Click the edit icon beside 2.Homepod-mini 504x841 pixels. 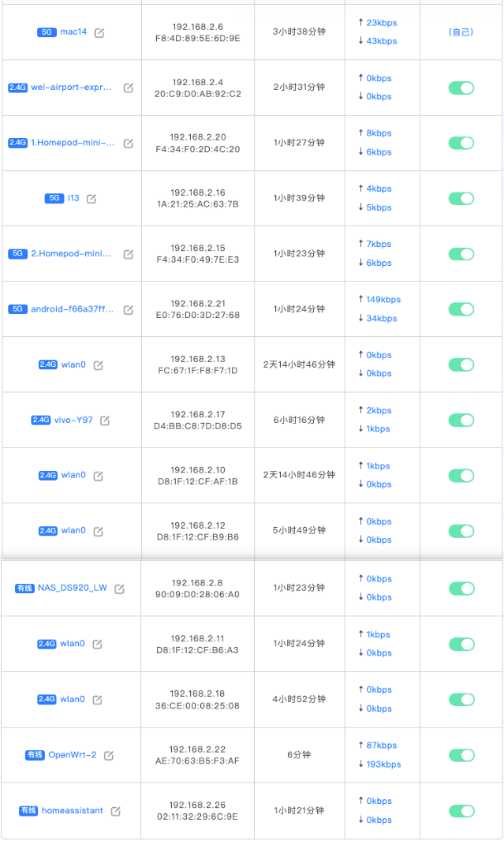[x=129, y=255]
